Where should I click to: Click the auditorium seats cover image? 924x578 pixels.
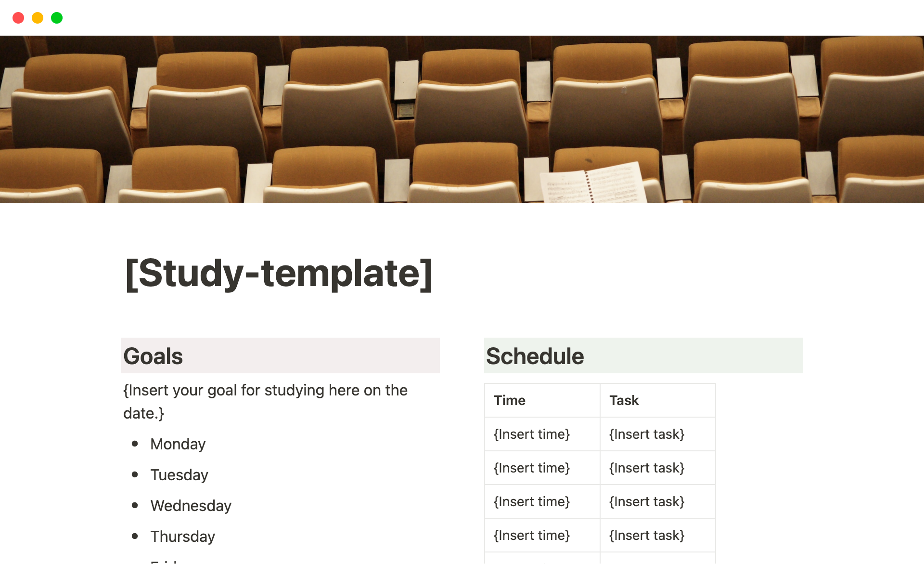[462, 119]
